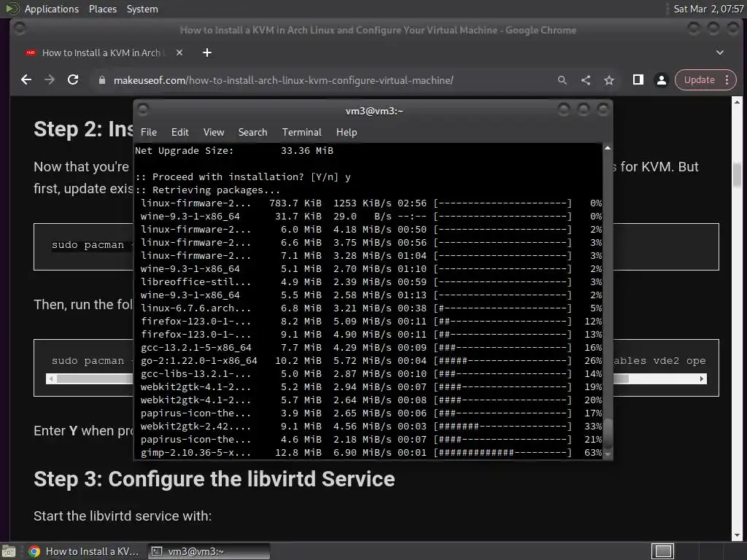Open terminal Terminal menu

[x=301, y=132]
